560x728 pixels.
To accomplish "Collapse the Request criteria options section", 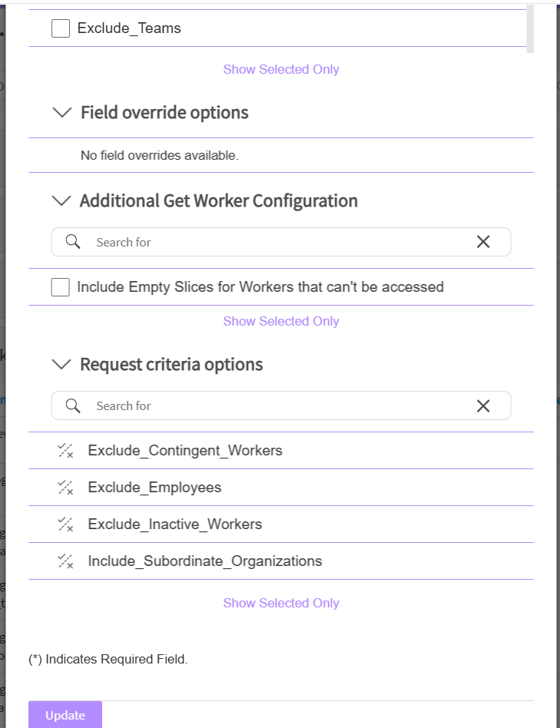I will coord(61,365).
